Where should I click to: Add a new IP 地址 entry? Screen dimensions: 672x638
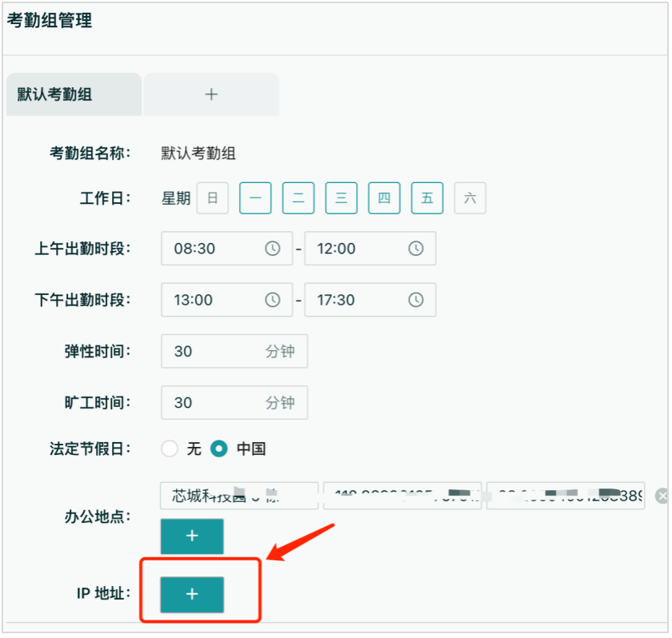[x=192, y=594]
